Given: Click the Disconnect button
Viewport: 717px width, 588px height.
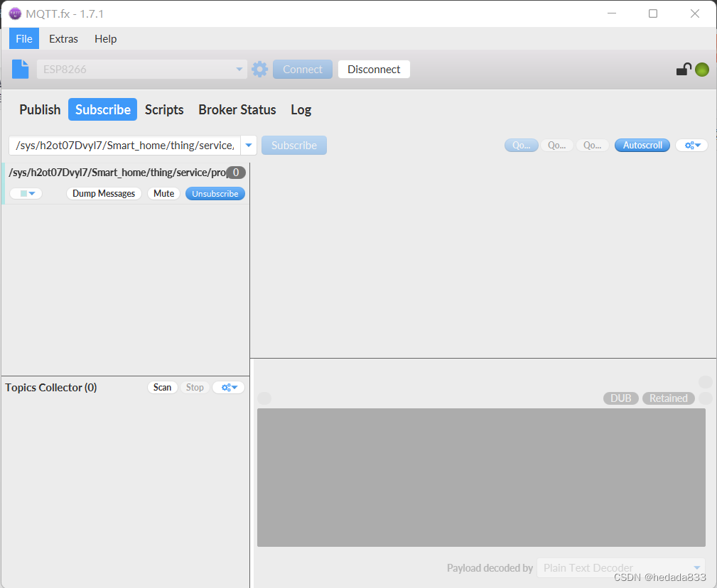Looking at the screenshot, I should (x=374, y=70).
